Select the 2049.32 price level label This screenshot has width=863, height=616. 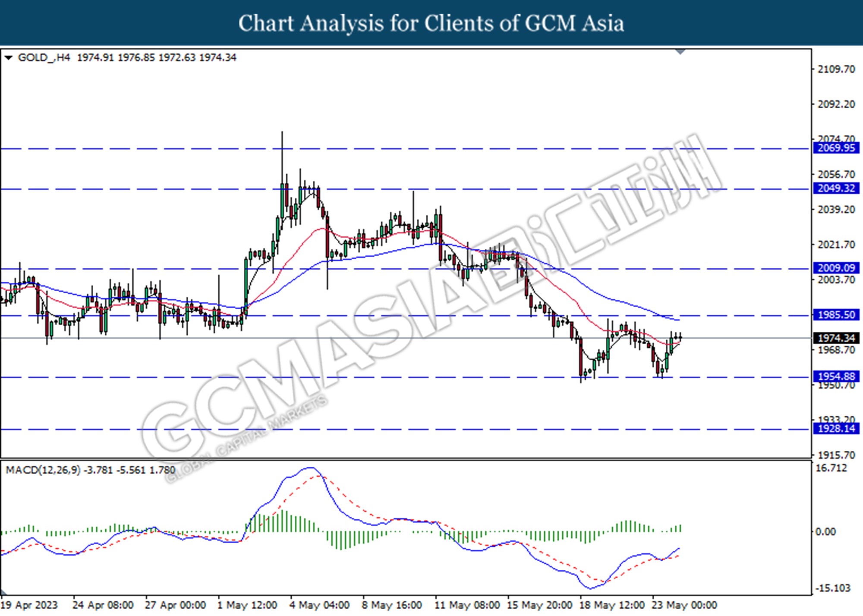coord(836,188)
